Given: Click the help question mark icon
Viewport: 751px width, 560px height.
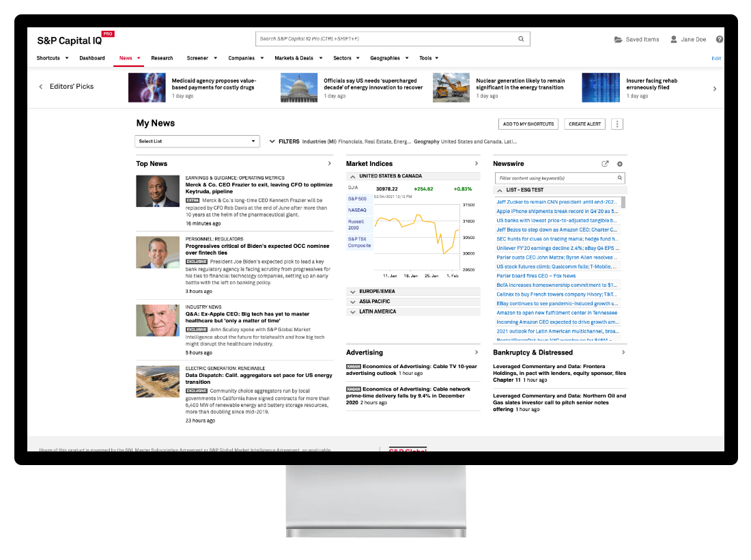Looking at the screenshot, I should click(720, 40).
